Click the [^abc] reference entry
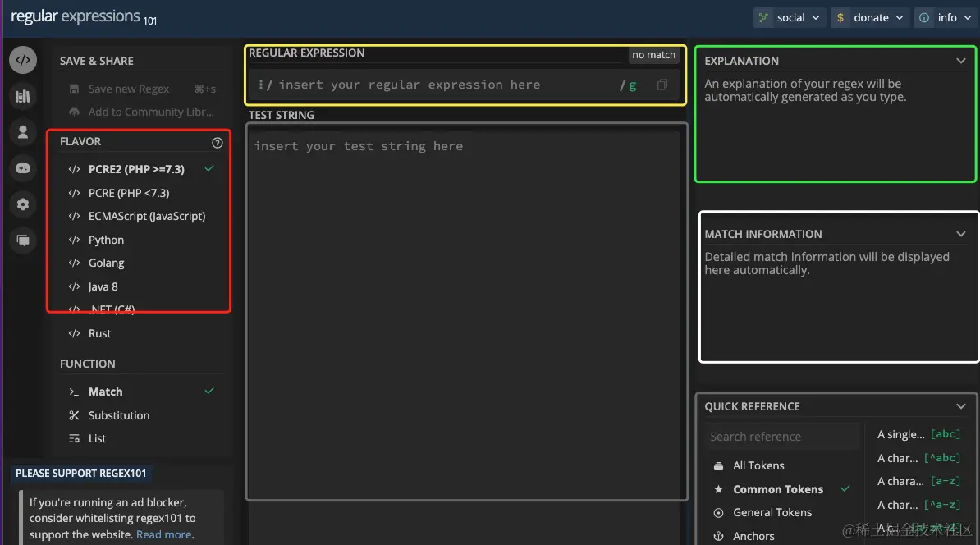The height and width of the screenshot is (545, 980). (918, 458)
